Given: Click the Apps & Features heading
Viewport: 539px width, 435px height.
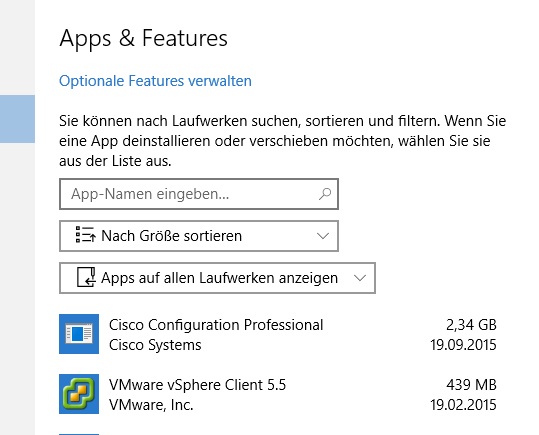Looking at the screenshot, I should (x=143, y=38).
